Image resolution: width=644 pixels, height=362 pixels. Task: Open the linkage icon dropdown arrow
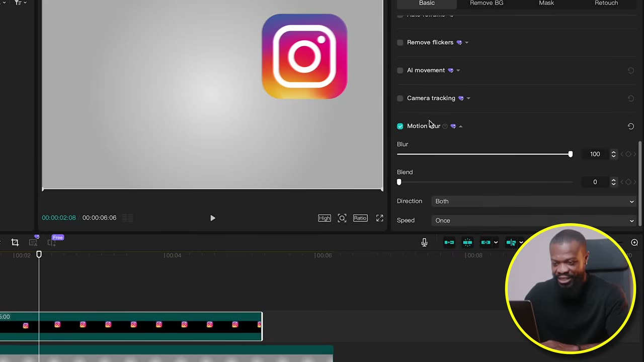(x=496, y=243)
